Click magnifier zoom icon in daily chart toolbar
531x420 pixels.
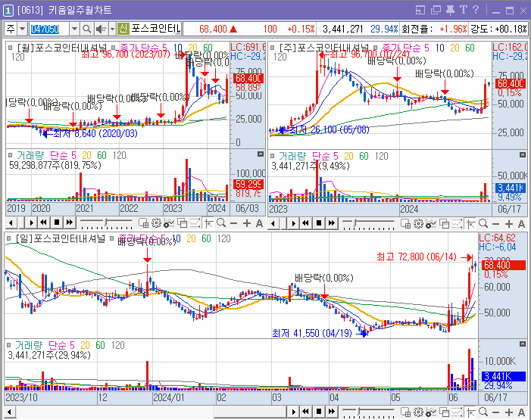coord(483,412)
